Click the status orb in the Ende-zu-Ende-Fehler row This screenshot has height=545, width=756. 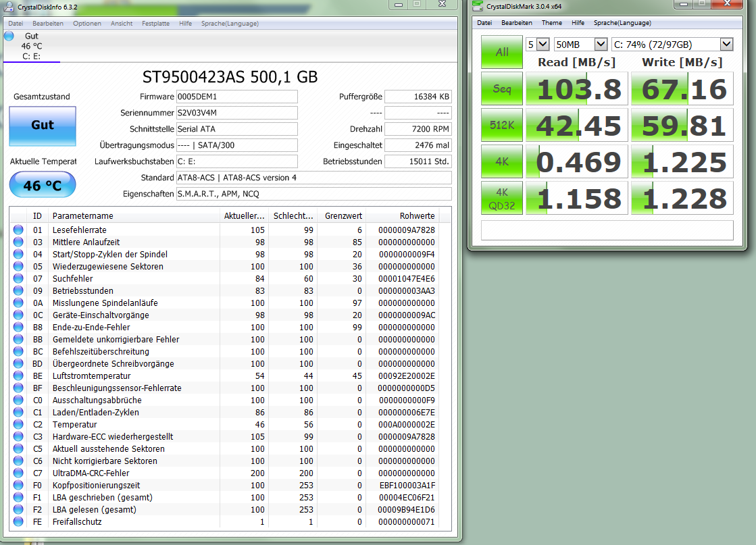pyautogui.click(x=18, y=327)
